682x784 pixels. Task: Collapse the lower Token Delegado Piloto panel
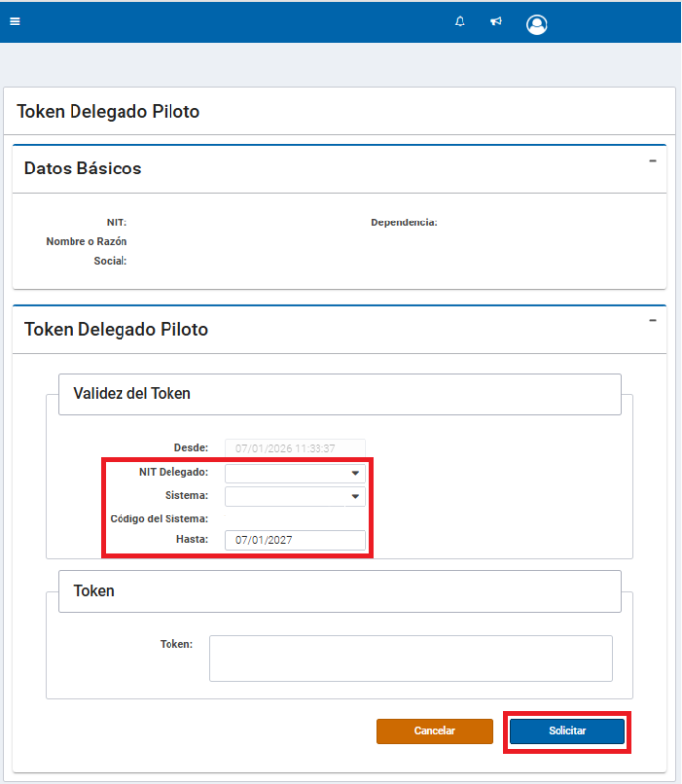652,320
